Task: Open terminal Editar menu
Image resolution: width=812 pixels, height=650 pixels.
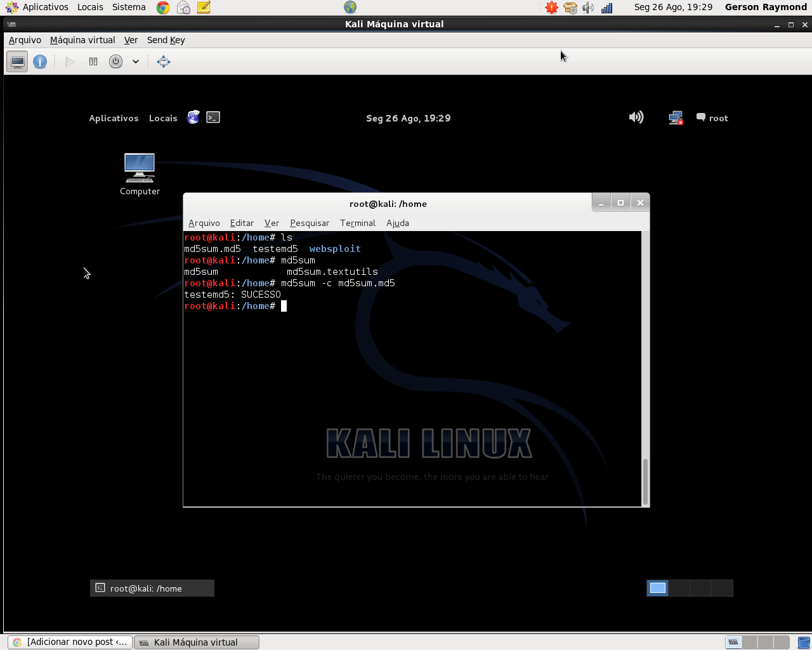Action: pyautogui.click(x=242, y=223)
